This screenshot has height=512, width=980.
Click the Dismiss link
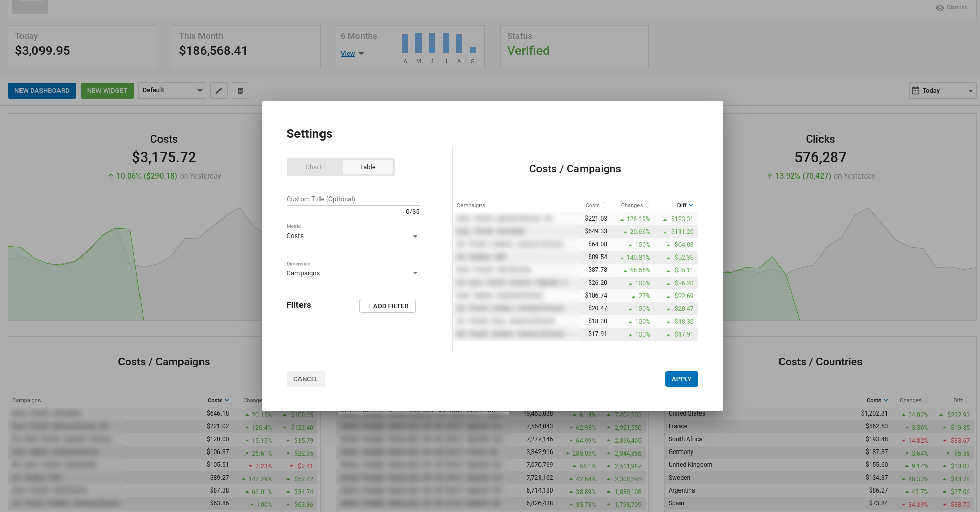click(957, 8)
